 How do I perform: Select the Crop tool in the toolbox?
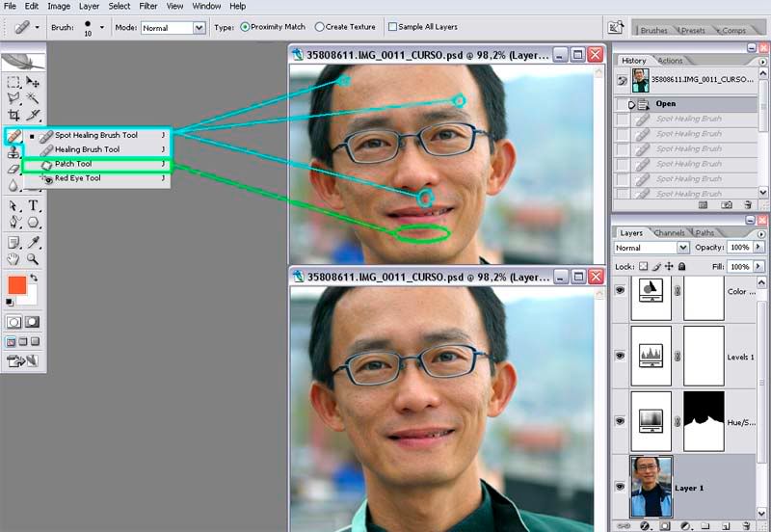pyautogui.click(x=13, y=116)
